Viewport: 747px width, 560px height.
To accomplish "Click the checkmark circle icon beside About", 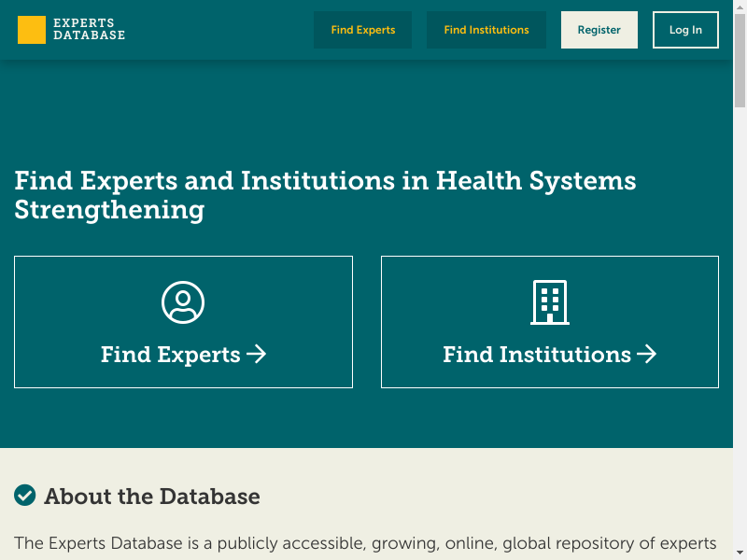I will [x=25, y=496].
